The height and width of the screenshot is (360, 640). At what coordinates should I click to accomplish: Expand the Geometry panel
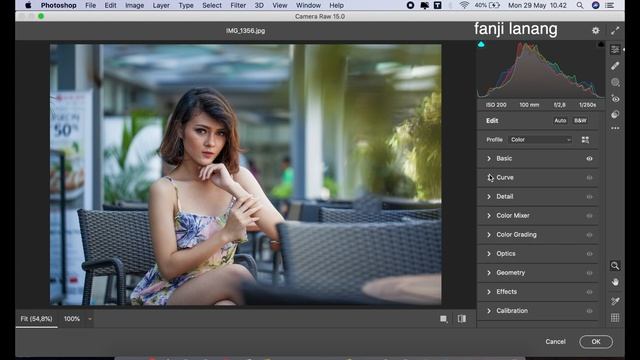pyautogui.click(x=489, y=273)
